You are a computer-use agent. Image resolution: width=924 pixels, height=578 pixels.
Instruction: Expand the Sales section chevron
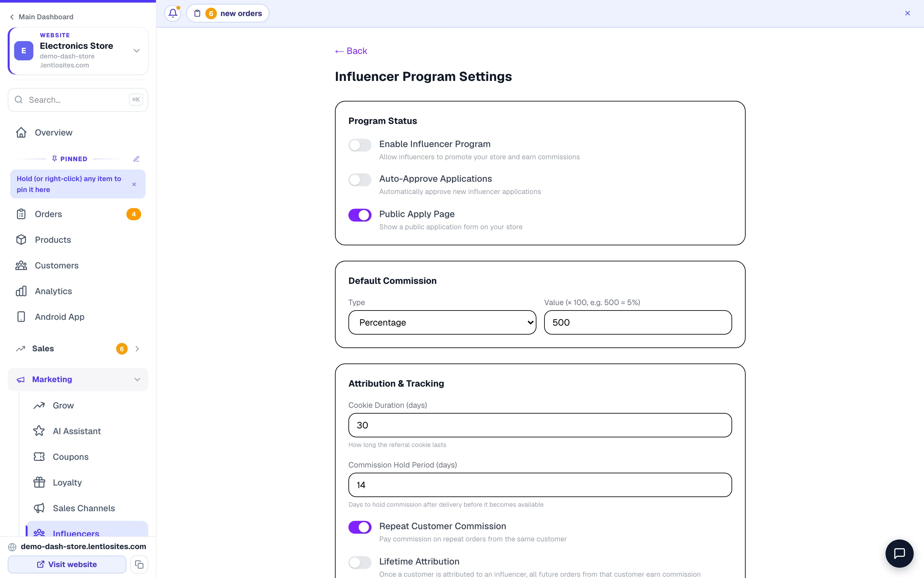pyautogui.click(x=137, y=349)
